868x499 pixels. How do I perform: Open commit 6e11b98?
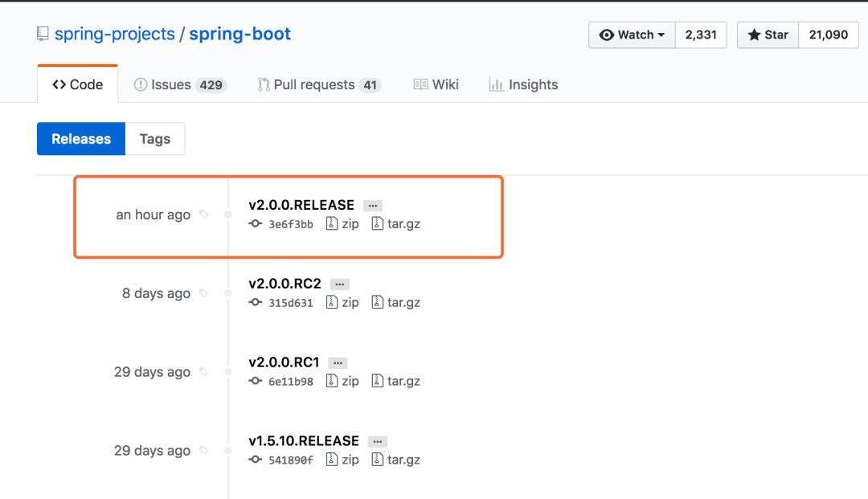tap(291, 381)
